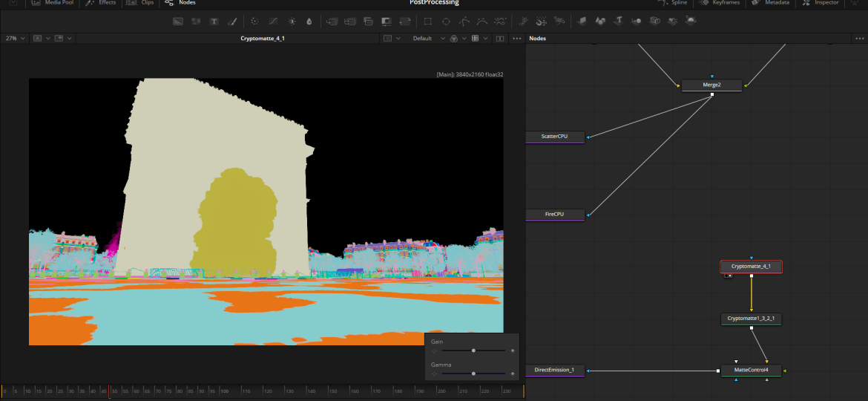Expand the color channel dropdown arrow
The height and width of the screenshot is (401, 868).
point(464,38)
